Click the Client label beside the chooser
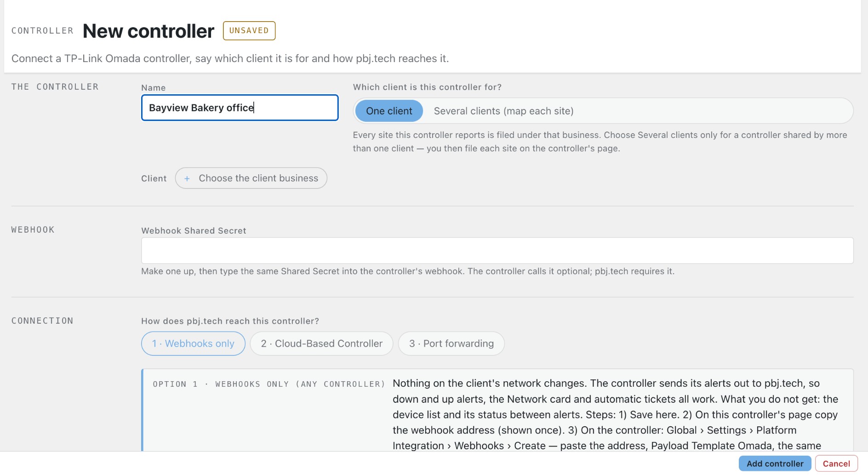868x475 pixels. (x=154, y=178)
